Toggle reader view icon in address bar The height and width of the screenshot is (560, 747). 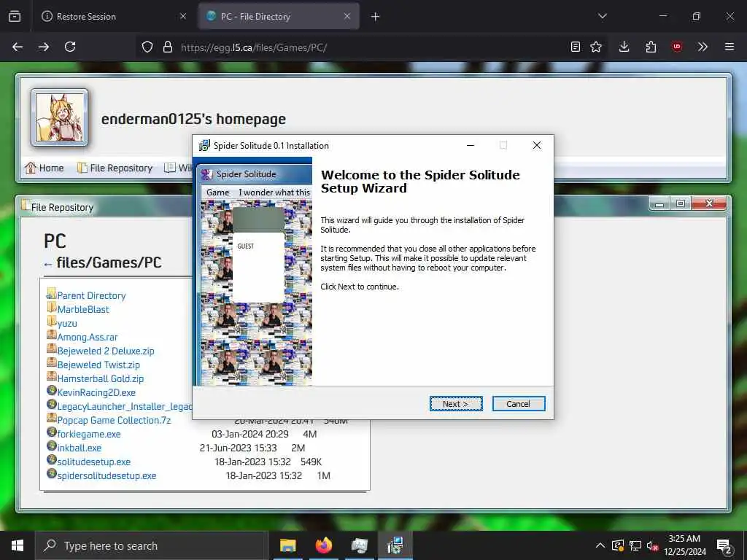coord(576,47)
